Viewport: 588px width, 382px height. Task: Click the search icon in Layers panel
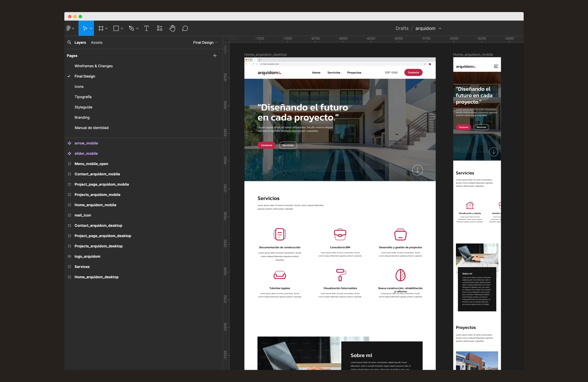click(69, 42)
